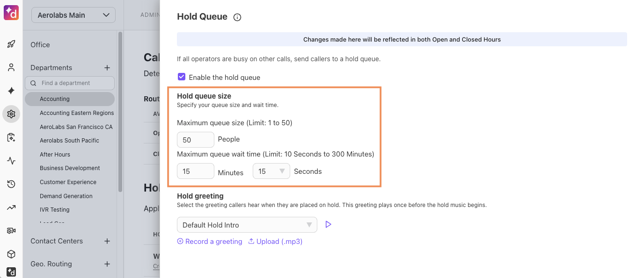Open the settings gear icon

pos(11,114)
